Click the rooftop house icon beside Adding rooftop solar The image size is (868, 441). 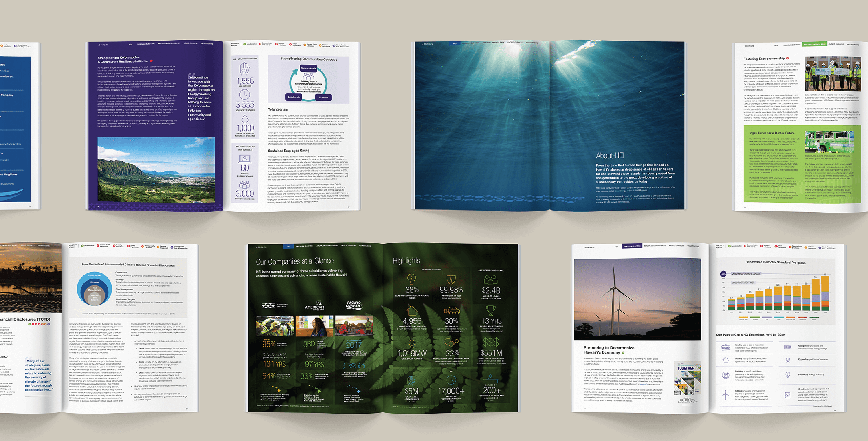click(726, 360)
